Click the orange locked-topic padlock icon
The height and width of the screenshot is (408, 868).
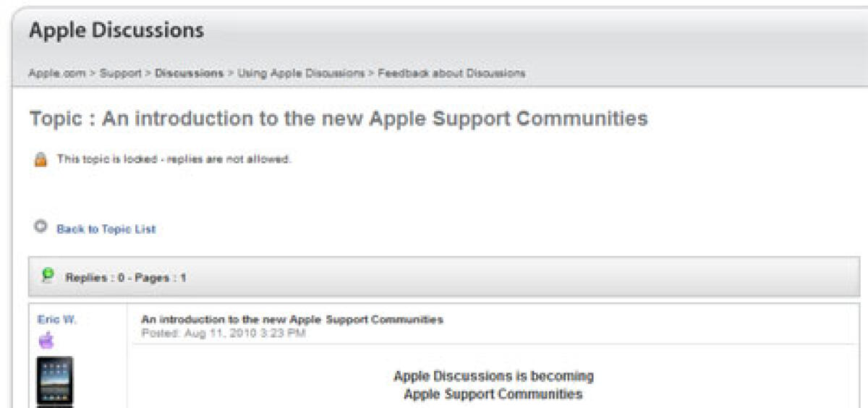tap(41, 159)
